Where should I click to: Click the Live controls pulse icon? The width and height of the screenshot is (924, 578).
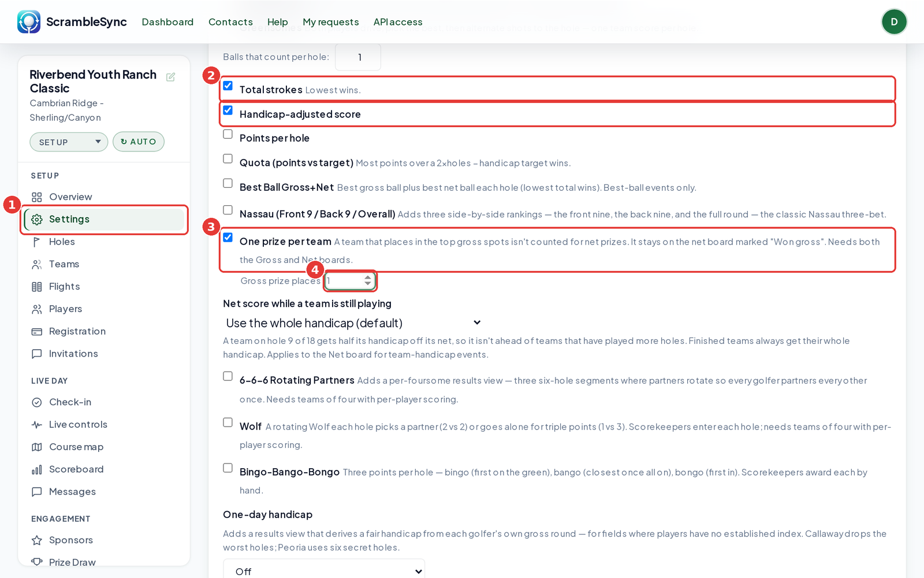tap(37, 425)
